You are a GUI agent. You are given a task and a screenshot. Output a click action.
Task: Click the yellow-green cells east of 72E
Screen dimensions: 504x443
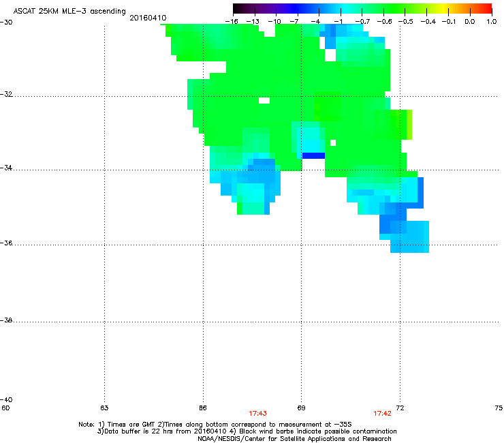[409, 125]
